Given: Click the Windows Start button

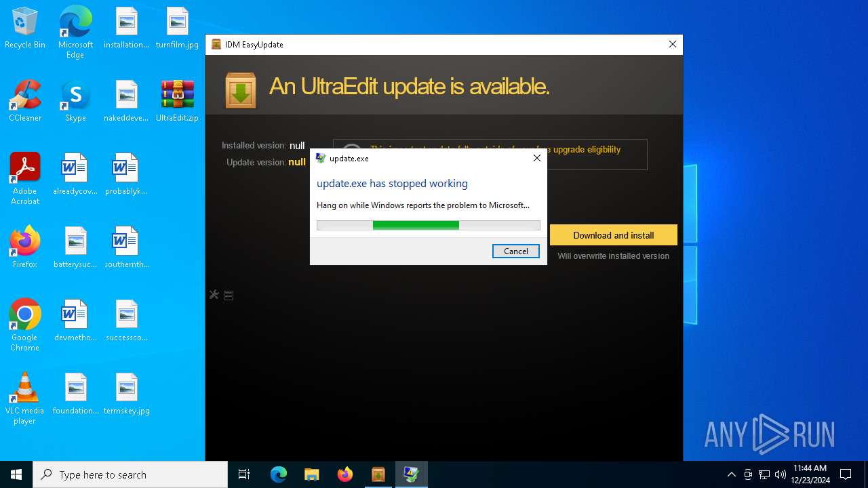Looking at the screenshot, I should point(16,474).
